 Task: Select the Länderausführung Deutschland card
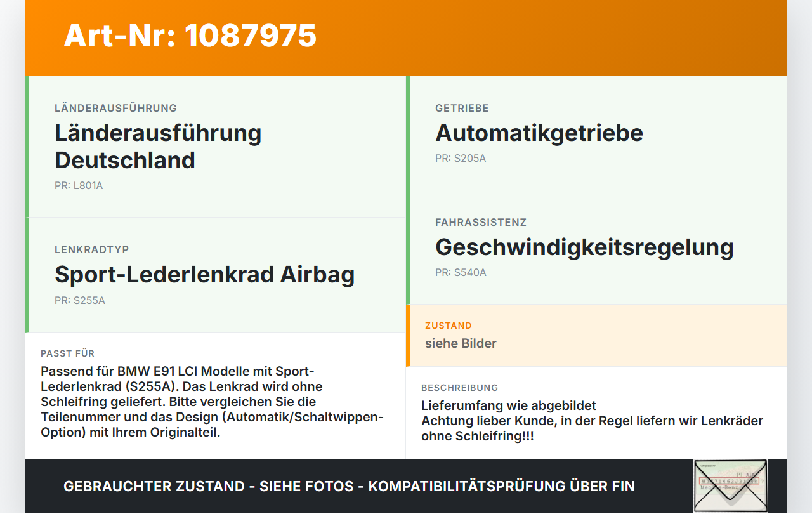tap(216, 147)
